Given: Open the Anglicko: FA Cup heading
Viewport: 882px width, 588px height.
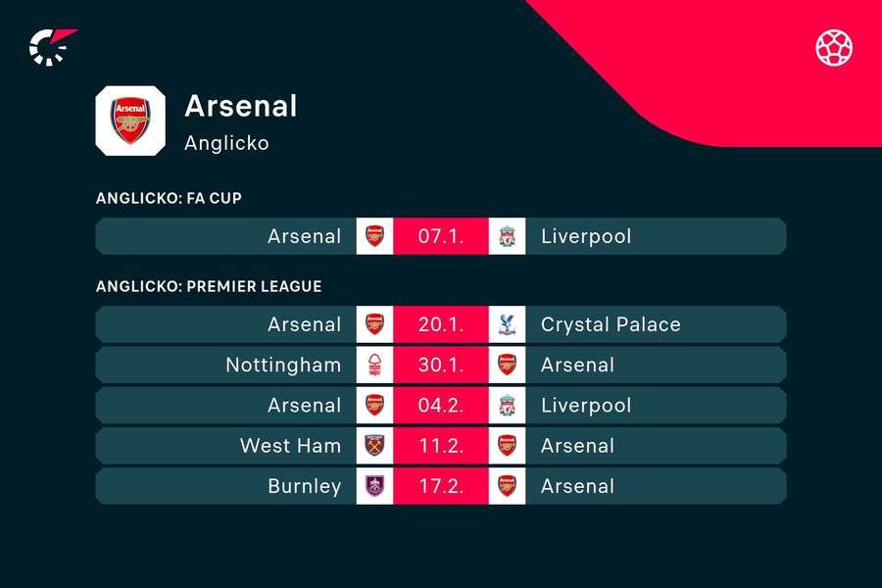Looking at the screenshot, I should [169, 198].
